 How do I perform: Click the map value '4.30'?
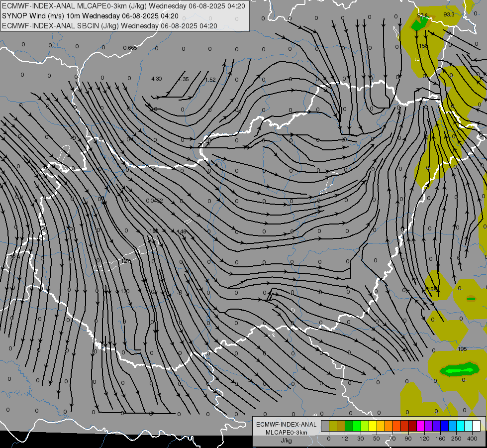coord(157,79)
